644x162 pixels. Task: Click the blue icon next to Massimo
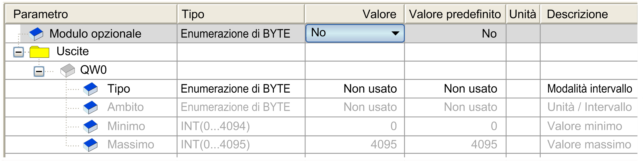pyautogui.click(x=90, y=145)
